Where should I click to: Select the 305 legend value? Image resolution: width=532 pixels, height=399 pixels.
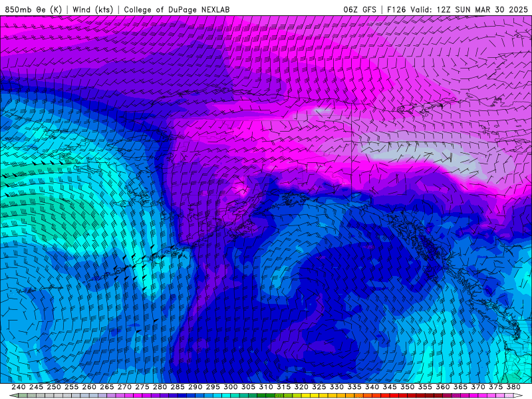(248, 387)
